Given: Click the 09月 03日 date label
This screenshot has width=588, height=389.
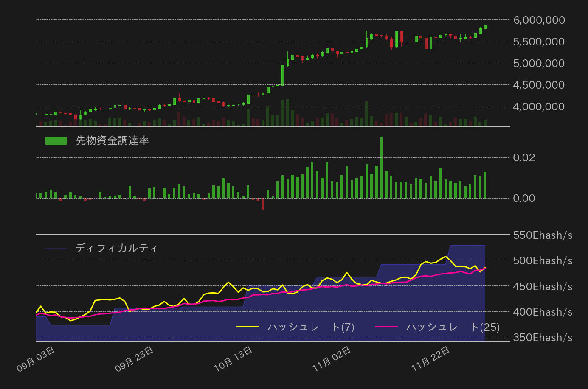Looking at the screenshot, I should point(36,359).
